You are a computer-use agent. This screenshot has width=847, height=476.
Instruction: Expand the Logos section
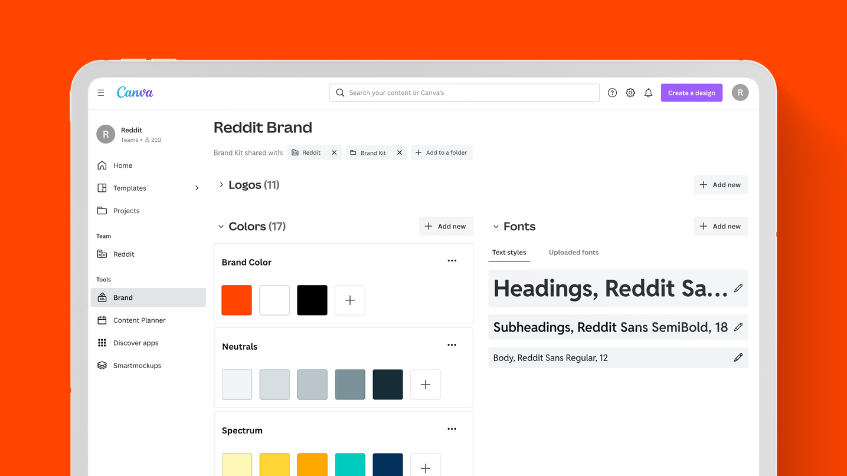(221, 185)
